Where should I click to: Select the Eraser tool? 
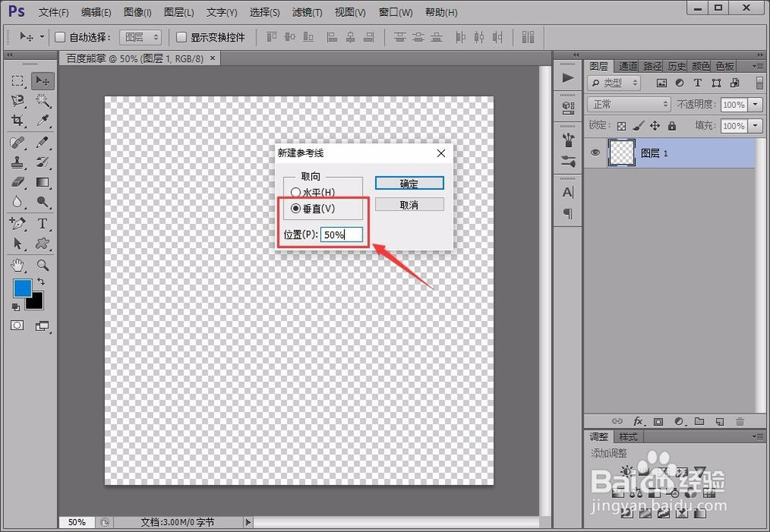(18, 182)
